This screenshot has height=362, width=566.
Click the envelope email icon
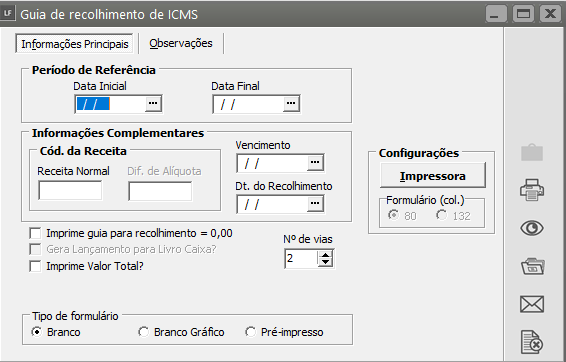coord(532,304)
